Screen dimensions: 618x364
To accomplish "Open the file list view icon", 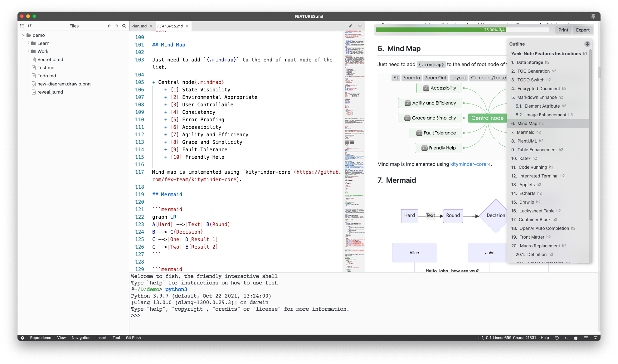I will (22, 26).
